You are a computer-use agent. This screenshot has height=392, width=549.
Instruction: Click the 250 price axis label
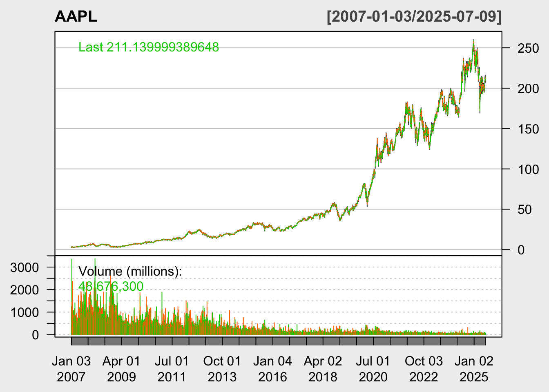tap(528, 49)
